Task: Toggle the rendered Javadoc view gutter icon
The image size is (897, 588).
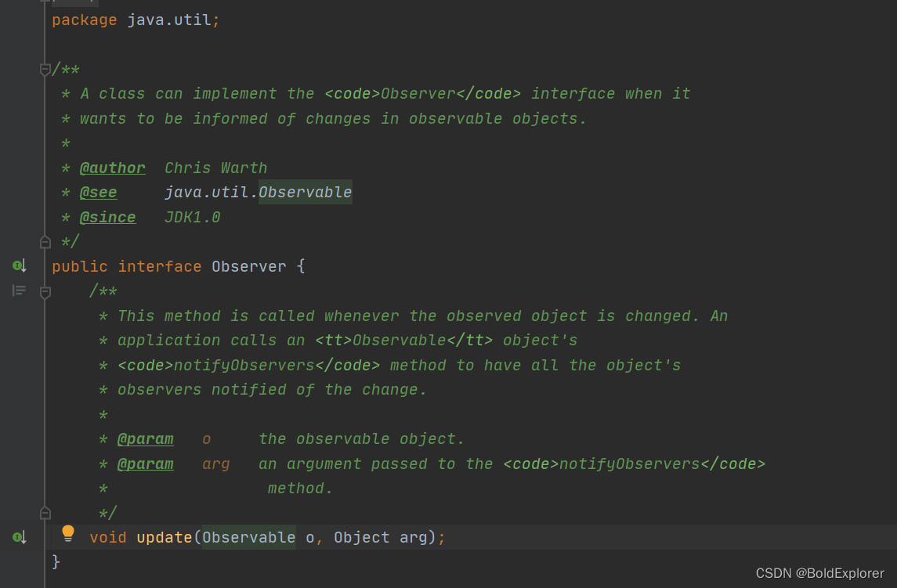Action: [17, 290]
